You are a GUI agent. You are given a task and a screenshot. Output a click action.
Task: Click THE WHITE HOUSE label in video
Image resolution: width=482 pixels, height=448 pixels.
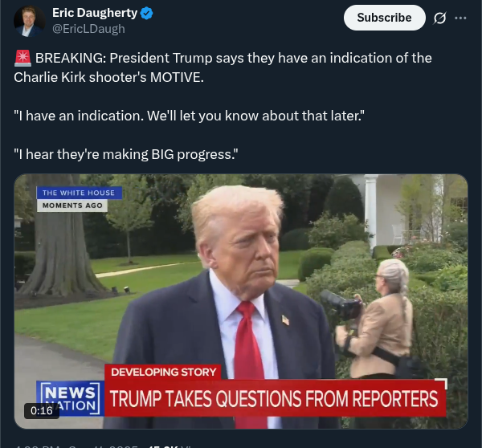79,193
